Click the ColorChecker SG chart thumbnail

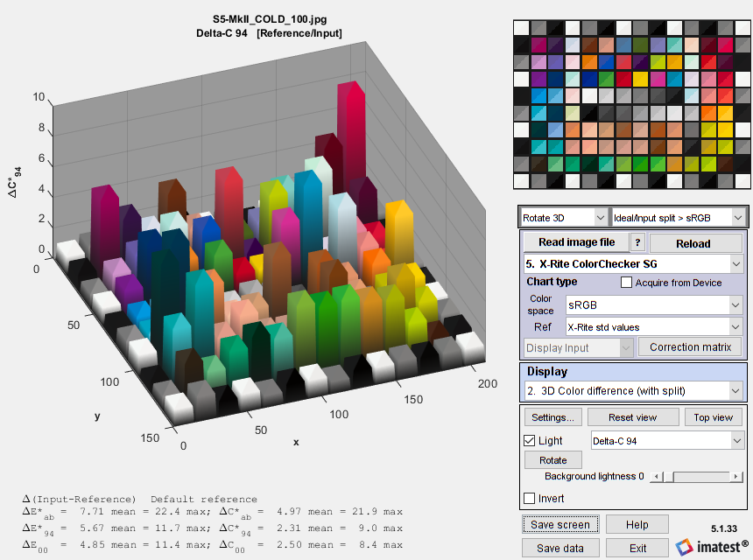pos(632,104)
